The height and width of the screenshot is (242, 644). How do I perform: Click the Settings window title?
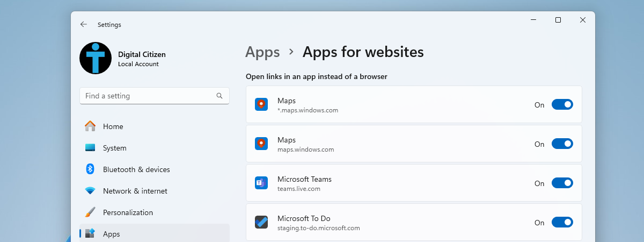(x=109, y=25)
